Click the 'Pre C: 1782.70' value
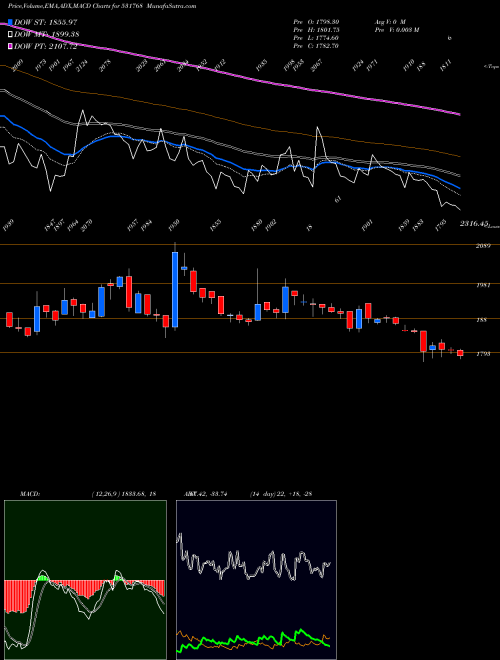This screenshot has height=660, width=500. tap(316, 46)
